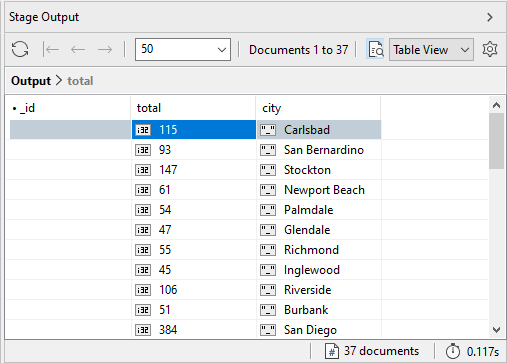Select the city cell Carlsbad

pyautogui.click(x=319, y=130)
